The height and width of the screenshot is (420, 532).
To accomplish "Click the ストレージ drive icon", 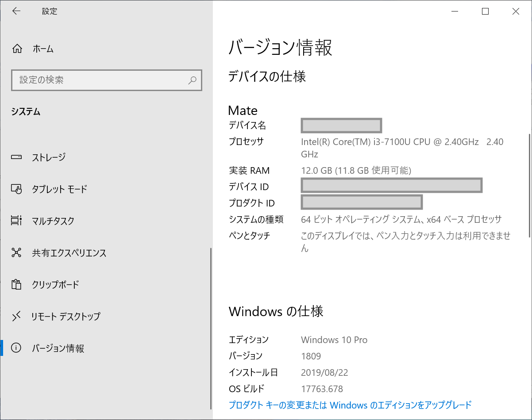I will pyautogui.click(x=16, y=157).
